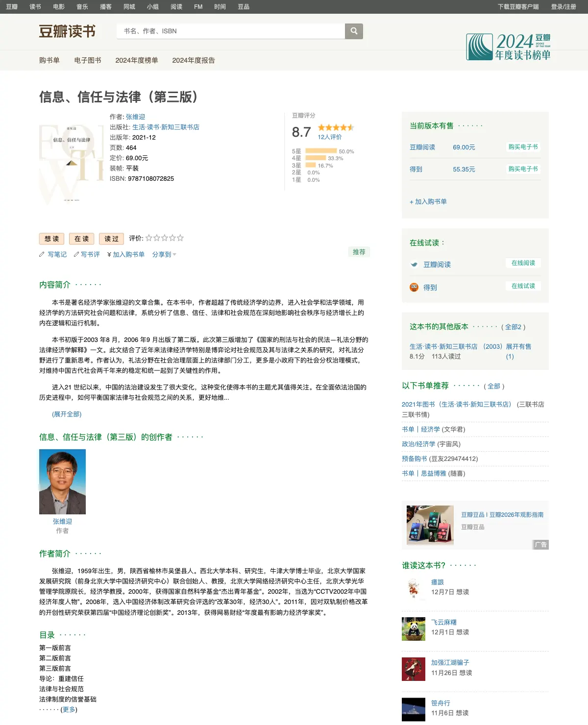Open book list 2021年图书（生活·读书·新知三联书店）
The image size is (588, 725).
coord(456,404)
